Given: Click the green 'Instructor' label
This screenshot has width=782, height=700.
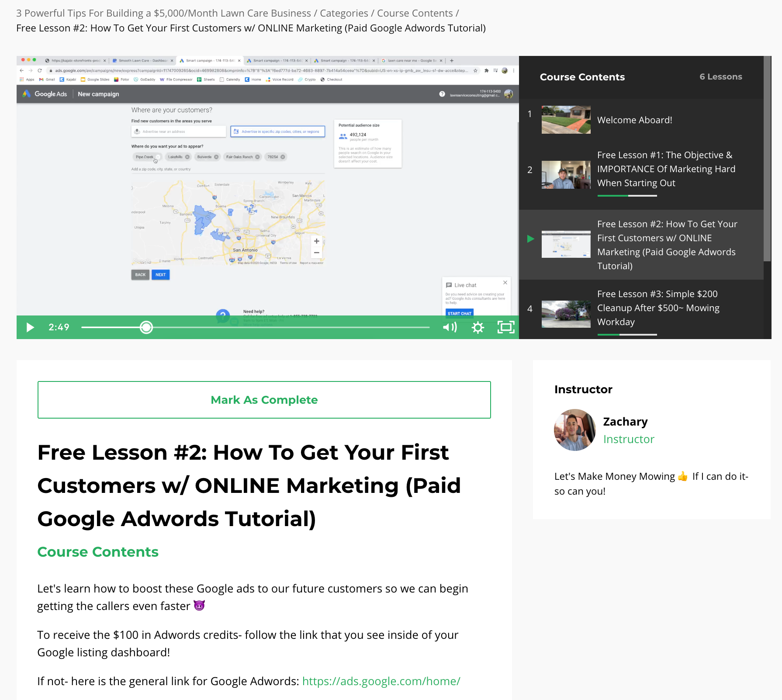Looking at the screenshot, I should click(629, 439).
